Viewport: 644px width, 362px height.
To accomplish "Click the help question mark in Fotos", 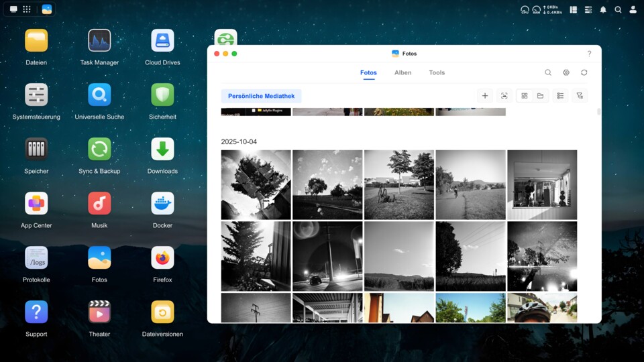I will coord(589,54).
